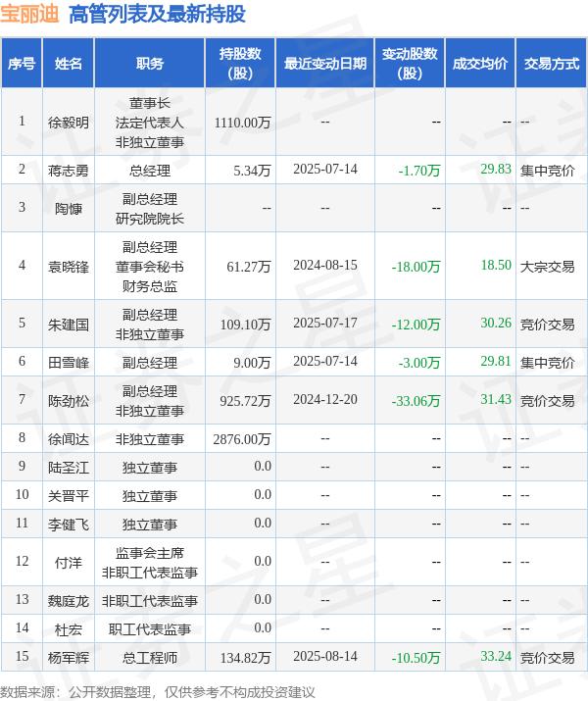
Task: Click the average price 31.43
Action: pos(496,399)
